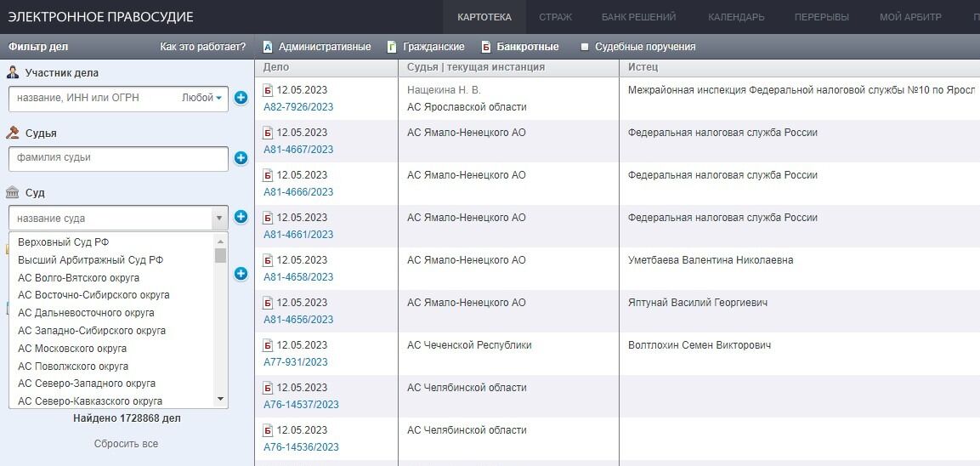
Task: Filter by Банкротные cases
Action: tap(520, 47)
